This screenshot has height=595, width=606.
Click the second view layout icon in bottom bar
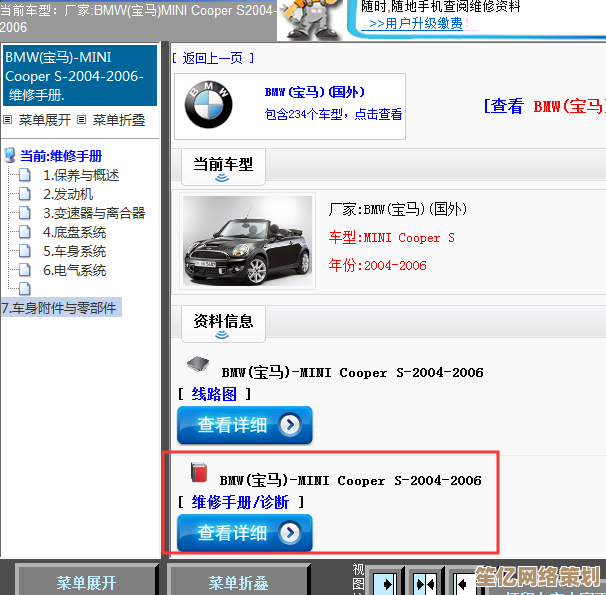(424, 581)
